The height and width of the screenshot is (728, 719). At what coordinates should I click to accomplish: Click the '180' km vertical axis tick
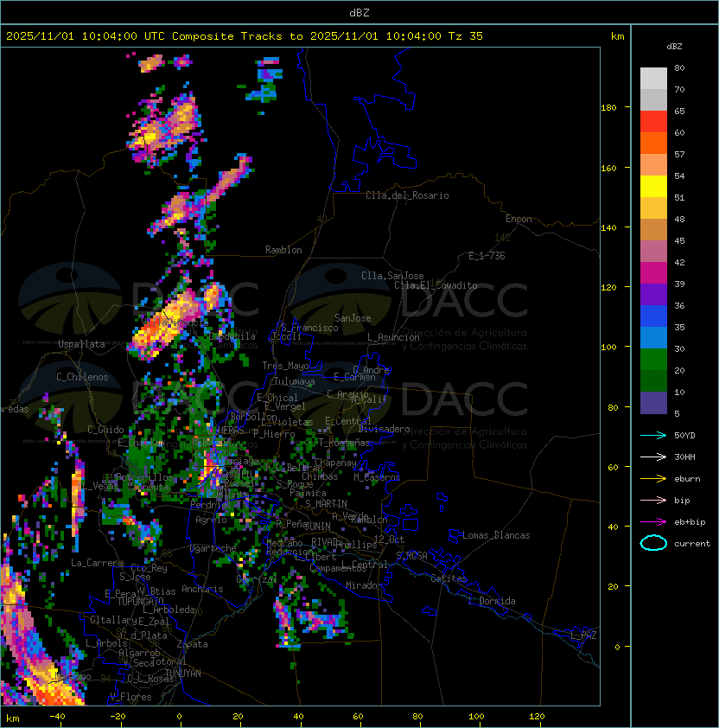click(x=608, y=108)
